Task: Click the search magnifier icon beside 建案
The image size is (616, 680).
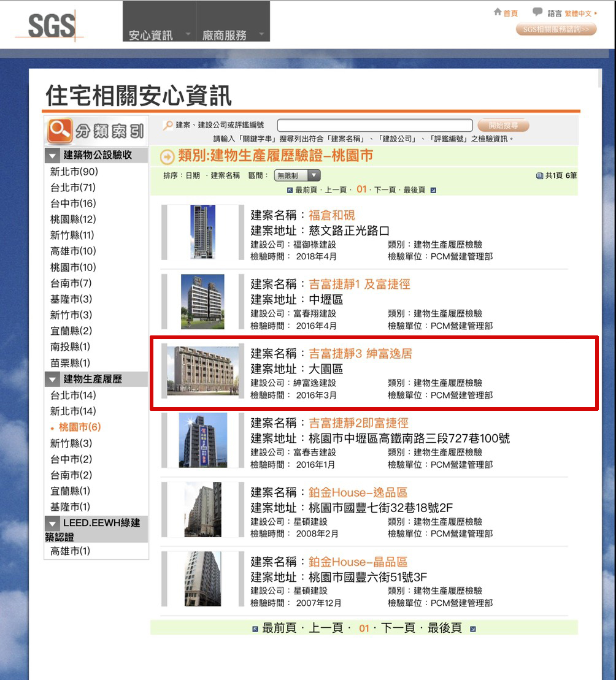Action: tap(167, 125)
